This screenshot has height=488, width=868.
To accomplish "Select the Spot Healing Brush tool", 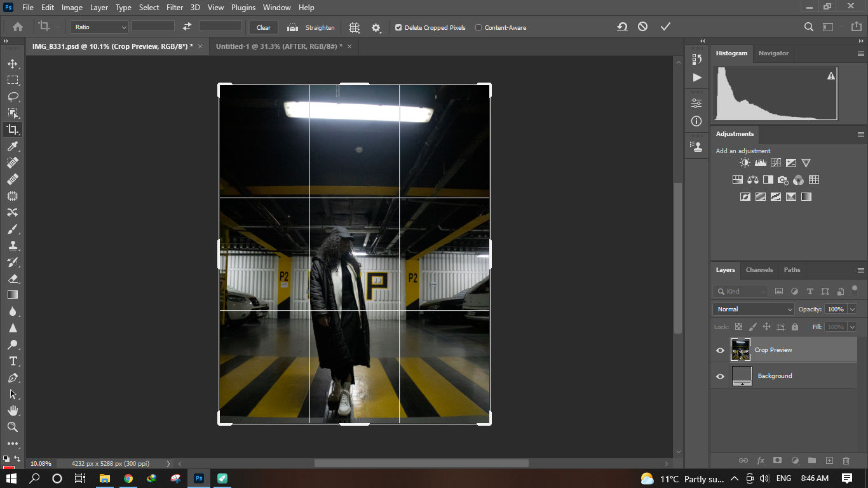I will [x=12, y=163].
